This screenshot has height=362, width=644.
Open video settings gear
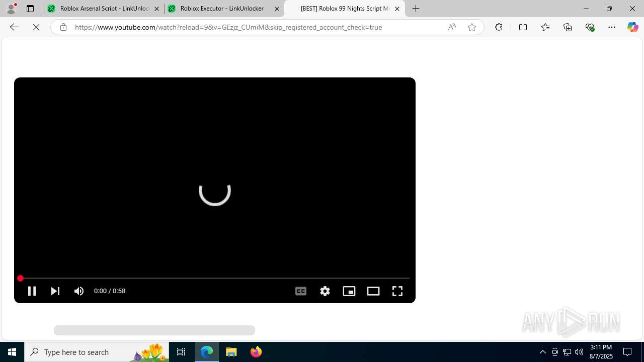point(325,291)
